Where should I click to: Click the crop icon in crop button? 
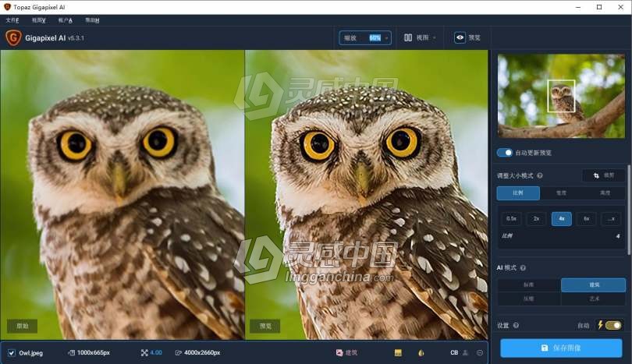pyautogui.click(x=596, y=175)
